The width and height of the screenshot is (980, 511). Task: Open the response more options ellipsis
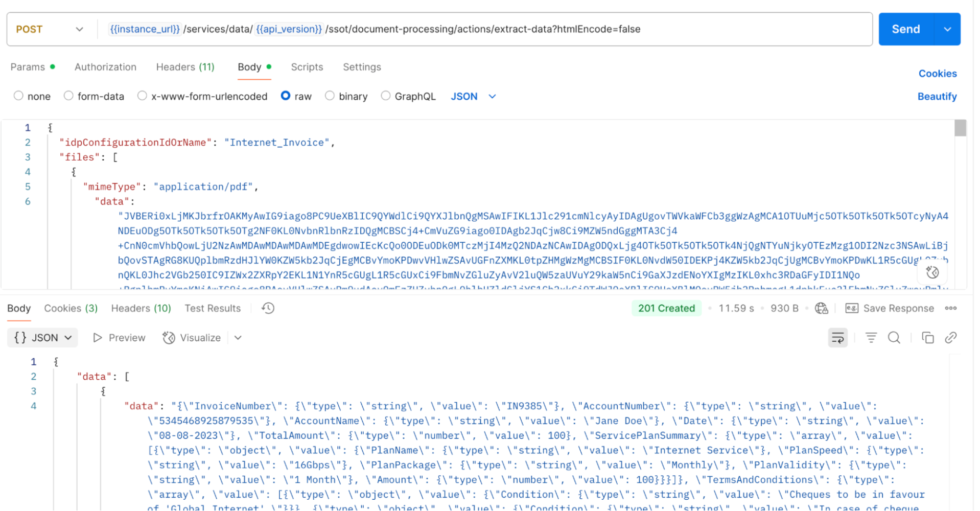pos(951,309)
